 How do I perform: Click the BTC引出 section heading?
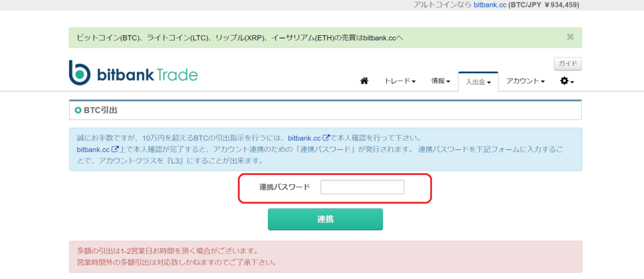click(x=101, y=110)
